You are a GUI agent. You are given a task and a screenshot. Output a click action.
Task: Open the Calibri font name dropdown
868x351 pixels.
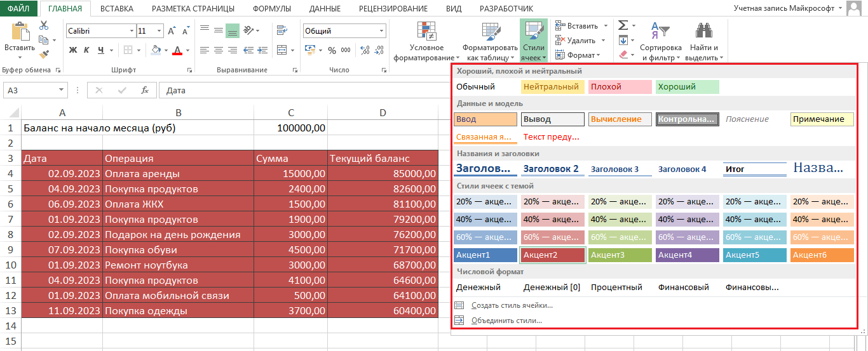click(x=132, y=30)
